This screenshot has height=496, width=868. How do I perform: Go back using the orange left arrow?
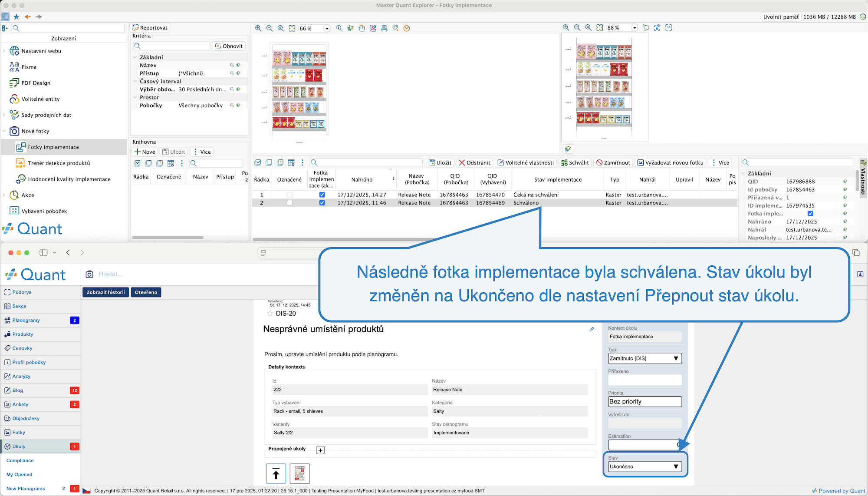click(28, 17)
